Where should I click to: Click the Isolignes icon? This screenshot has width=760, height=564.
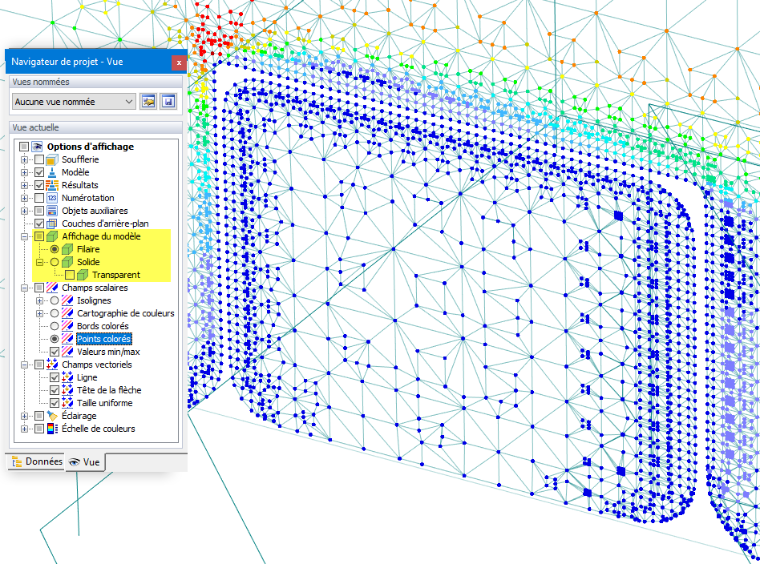tap(67, 300)
